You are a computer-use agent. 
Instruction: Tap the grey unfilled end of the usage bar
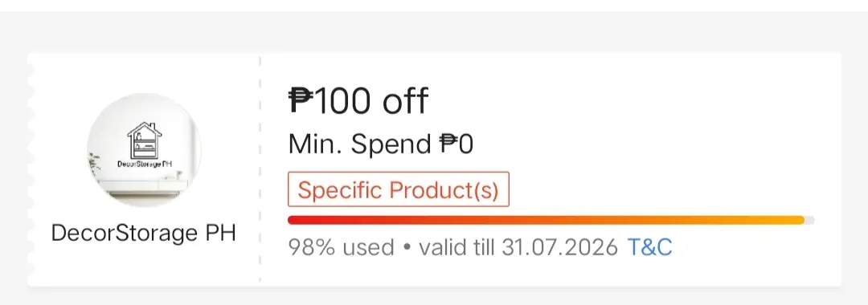click(x=809, y=220)
